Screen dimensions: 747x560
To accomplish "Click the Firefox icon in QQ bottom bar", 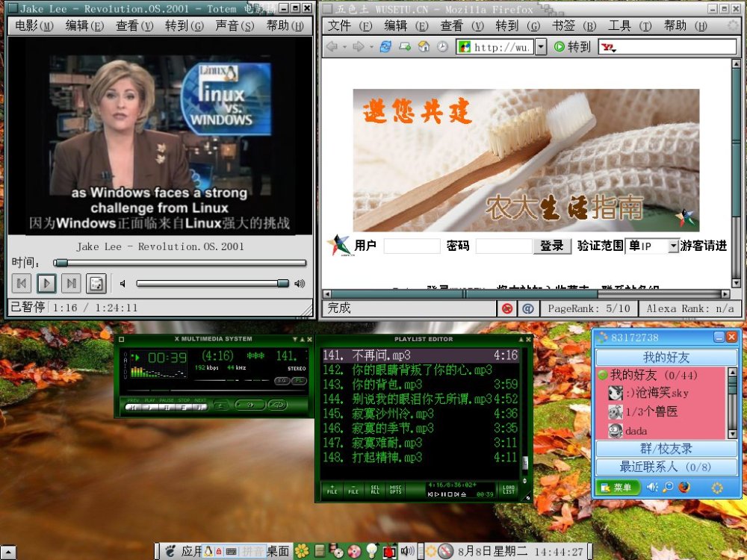I will coord(684,487).
